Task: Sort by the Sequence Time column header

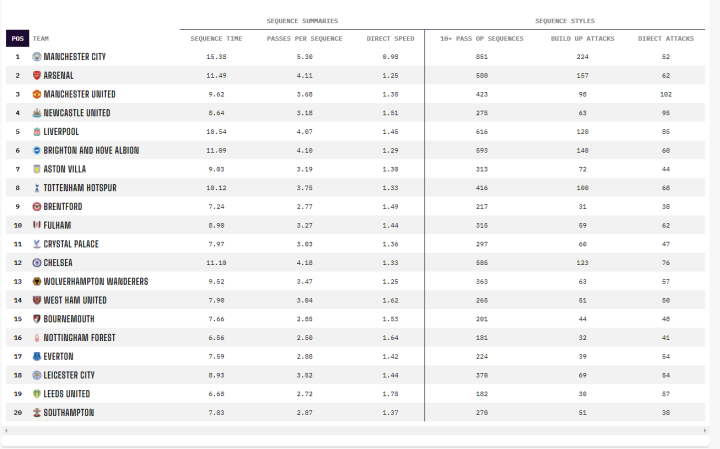Action: (x=216, y=39)
